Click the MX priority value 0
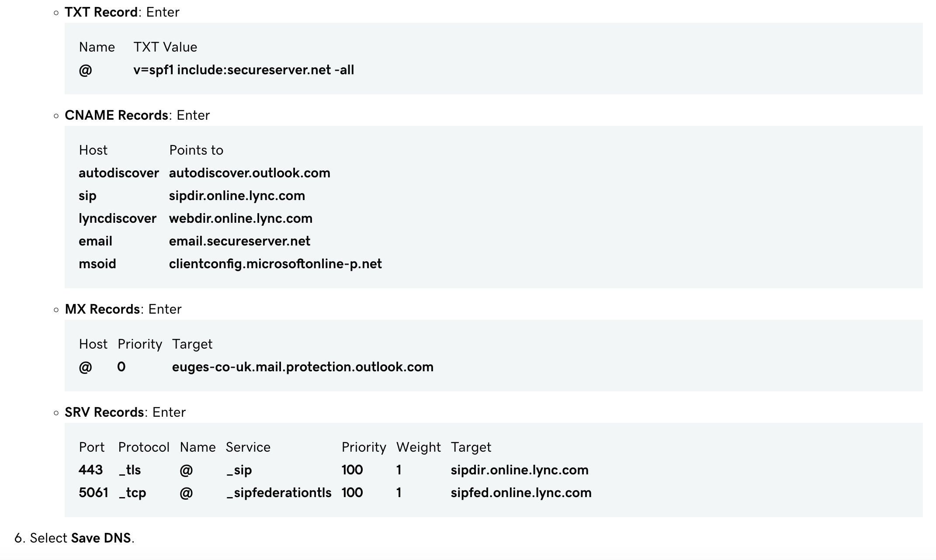This screenshot has height=560, width=936. [121, 367]
